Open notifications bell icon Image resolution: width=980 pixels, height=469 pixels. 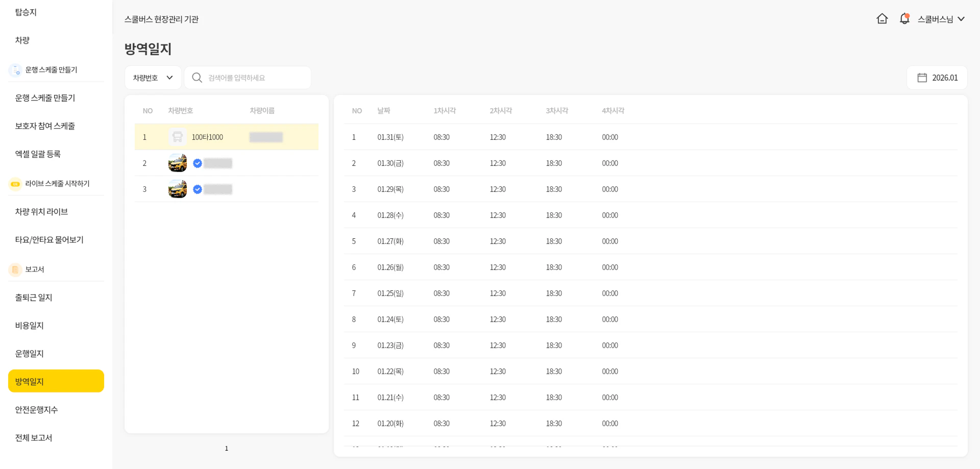pyautogui.click(x=904, y=19)
